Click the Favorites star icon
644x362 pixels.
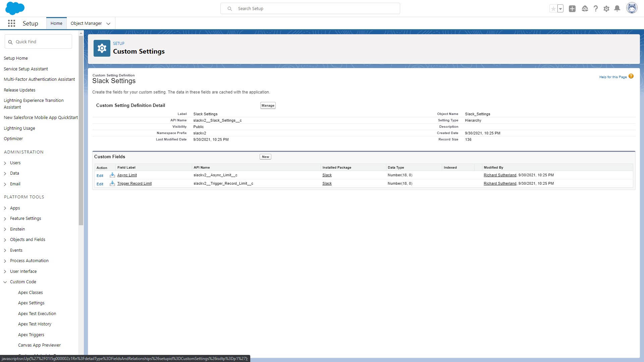pyautogui.click(x=553, y=9)
